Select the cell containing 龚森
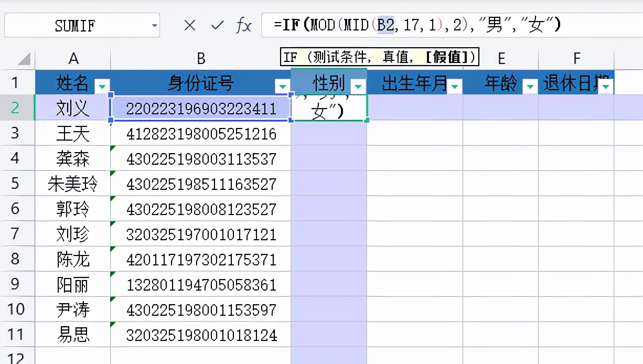Screen dimensions: 643x364 73,158
